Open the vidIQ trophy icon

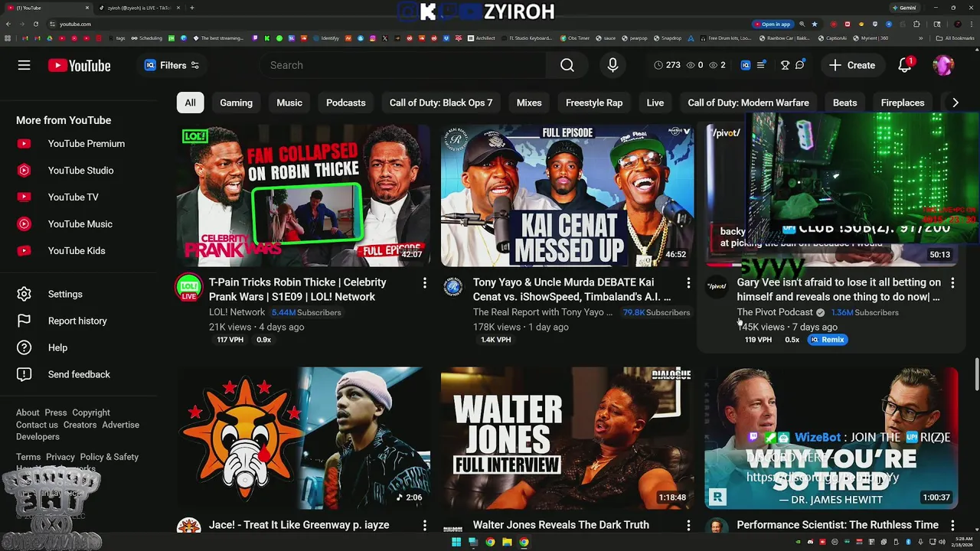pyautogui.click(x=785, y=65)
